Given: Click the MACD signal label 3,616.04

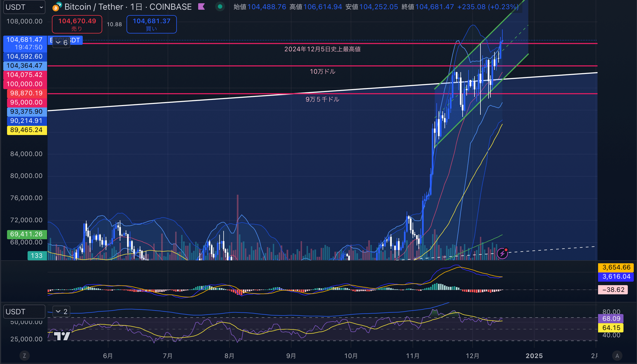Looking at the screenshot, I should 616,277.
